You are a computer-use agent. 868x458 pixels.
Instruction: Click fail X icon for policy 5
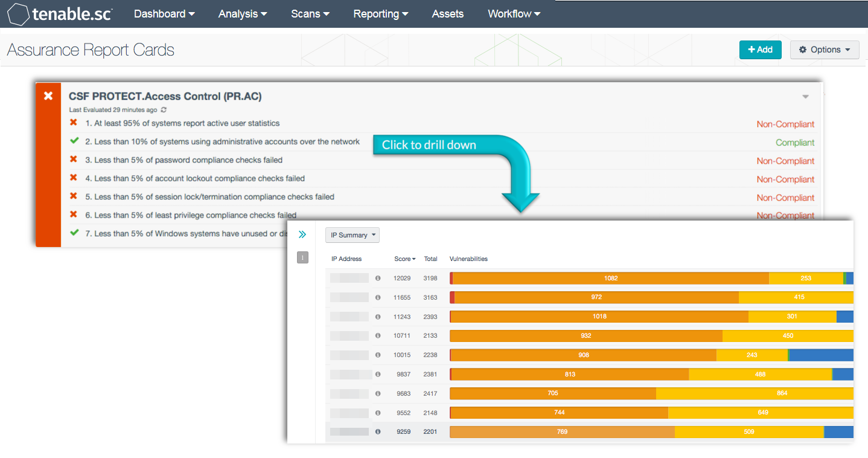coord(74,196)
